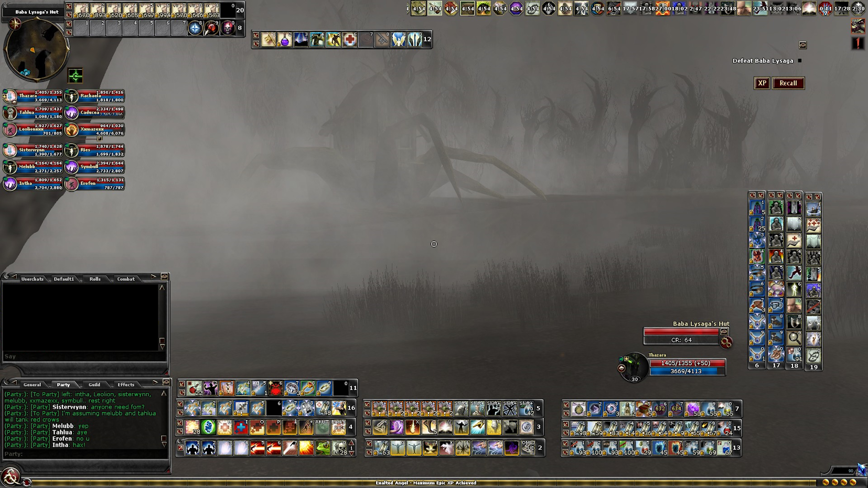Cast the purple tentacles spell on hotbar 2

click(x=511, y=448)
